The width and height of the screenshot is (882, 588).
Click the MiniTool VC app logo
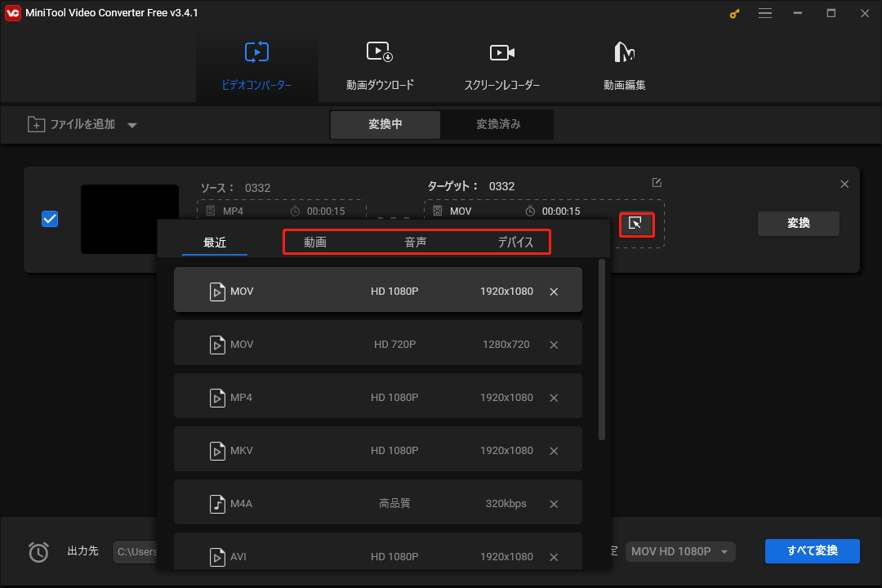click(x=12, y=13)
